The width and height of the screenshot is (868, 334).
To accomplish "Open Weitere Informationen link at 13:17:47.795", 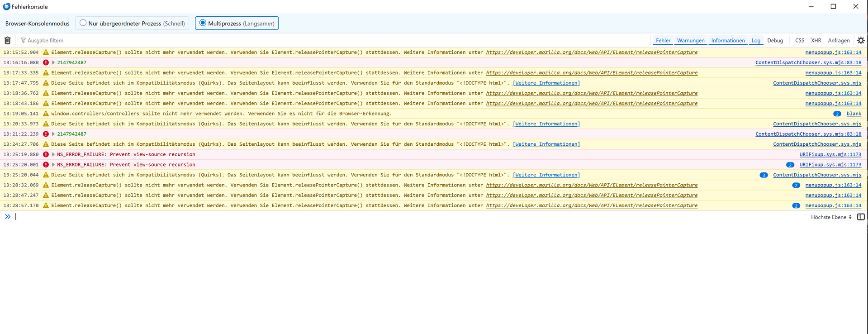I will coord(546,83).
